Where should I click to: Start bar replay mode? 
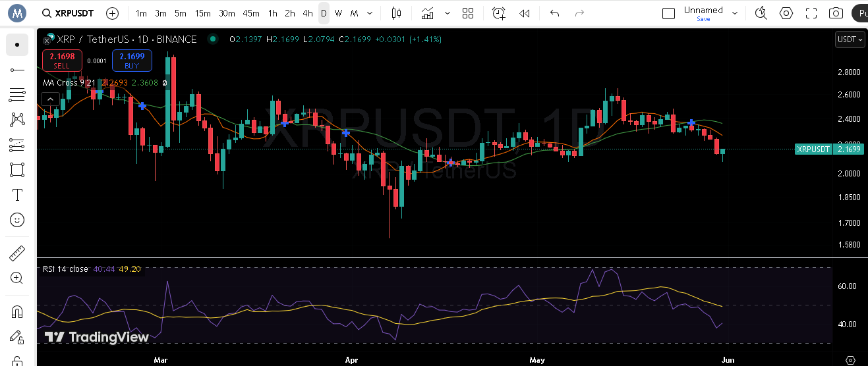(x=525, y=13)
